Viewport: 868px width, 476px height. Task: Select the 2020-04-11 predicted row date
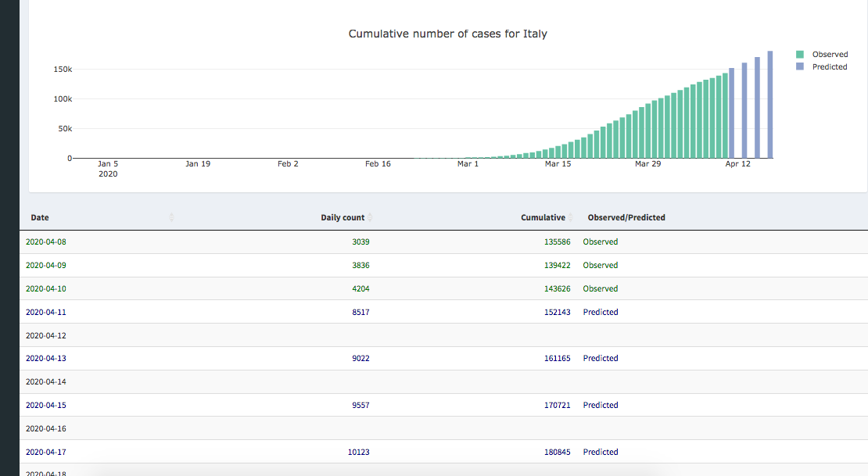[46, 312]
